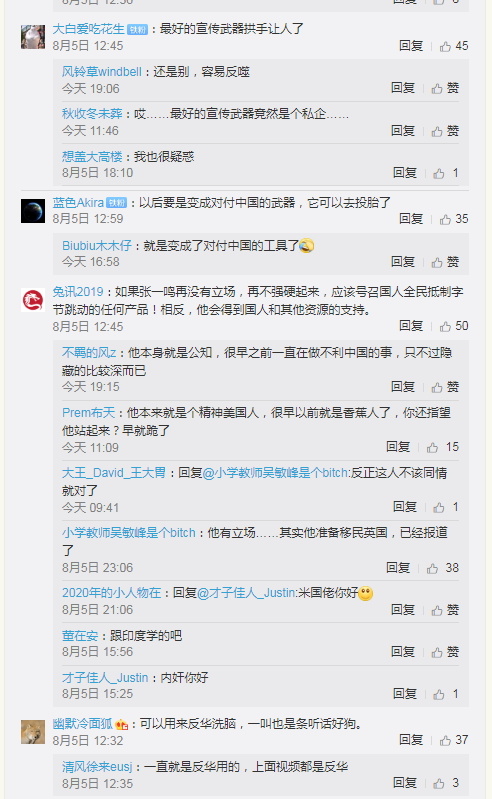Open 兔讯2019's red logo avatar
Viewport: 492px width, 799px height.
[33, 300]
